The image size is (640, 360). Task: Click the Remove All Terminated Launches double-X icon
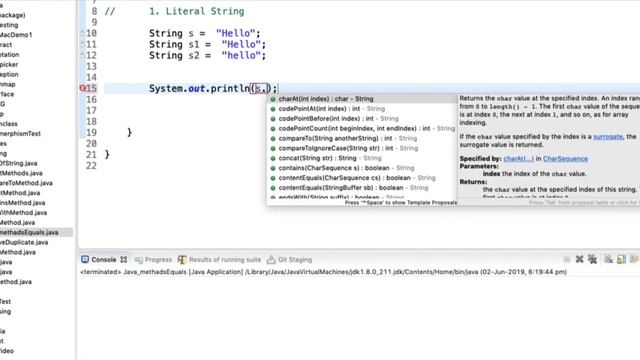point(592,259)
